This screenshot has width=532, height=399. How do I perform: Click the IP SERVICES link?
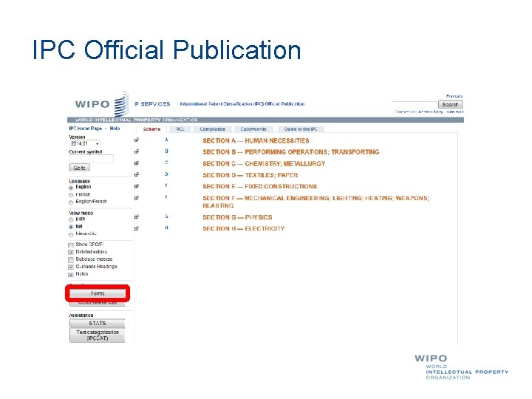[152, 104]
